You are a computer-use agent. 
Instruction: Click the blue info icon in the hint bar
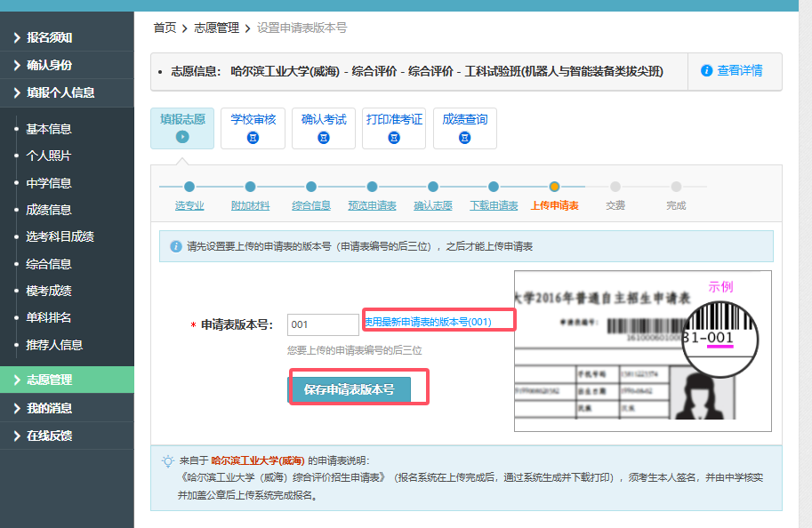[x=175, y=246]
